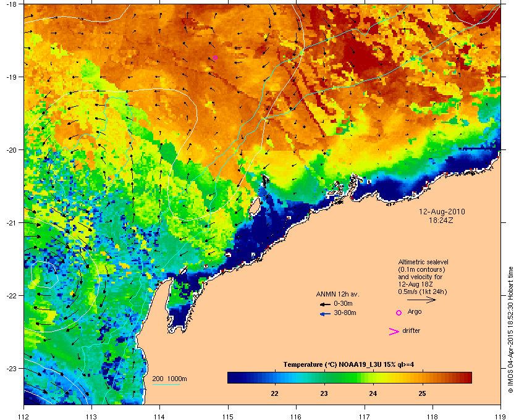This screenshot has height=420, width=519.
Task: Click the longitude axis label 113
Action: pyautogui.click(x=91, y=417)
